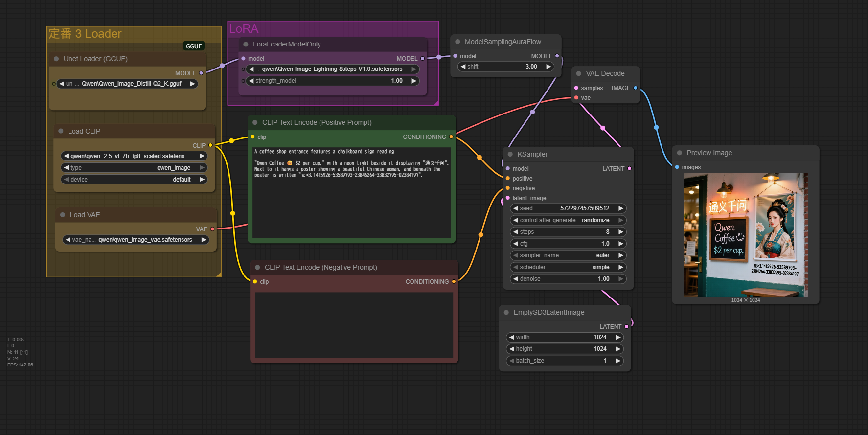The height and width of the screenshot is (435, 868).
Task: Select the 定番 3 Loader group title
Action: coord(85,34)
